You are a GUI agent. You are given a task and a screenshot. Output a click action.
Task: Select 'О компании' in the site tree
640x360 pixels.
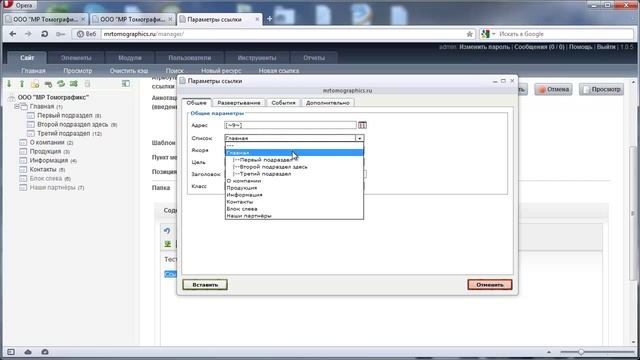pyautogui.click(x=47, y=142)
